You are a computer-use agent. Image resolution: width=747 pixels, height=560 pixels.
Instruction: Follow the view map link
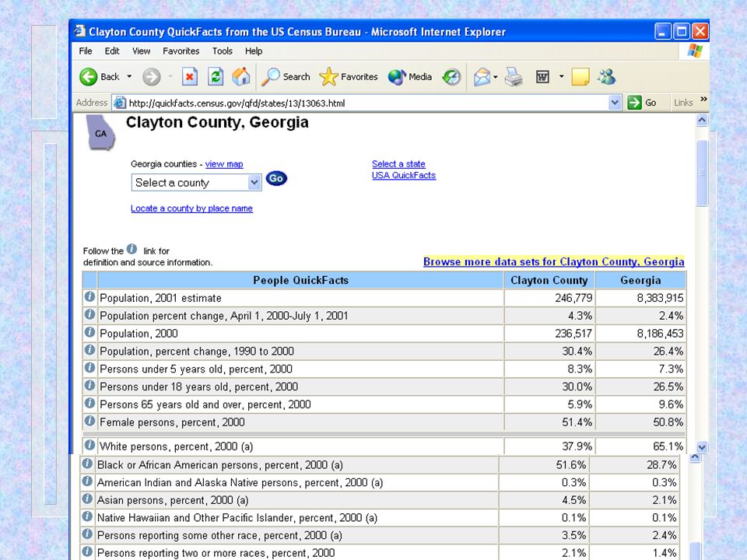224,164
